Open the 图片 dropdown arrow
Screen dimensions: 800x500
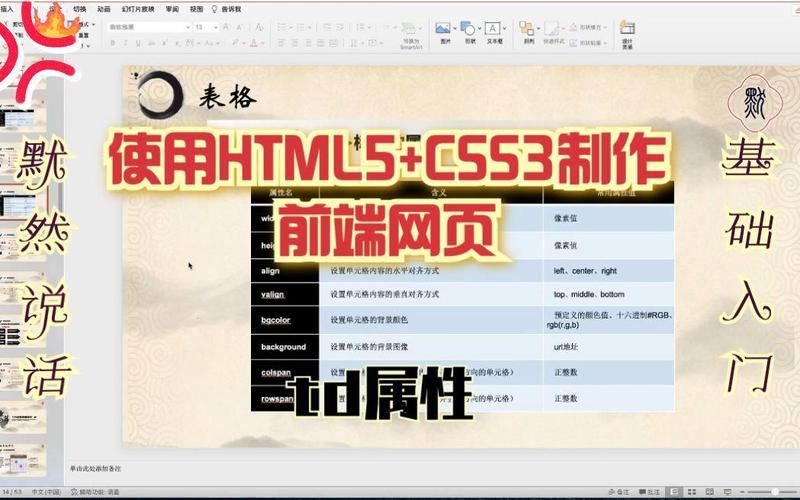pos(454,28)
